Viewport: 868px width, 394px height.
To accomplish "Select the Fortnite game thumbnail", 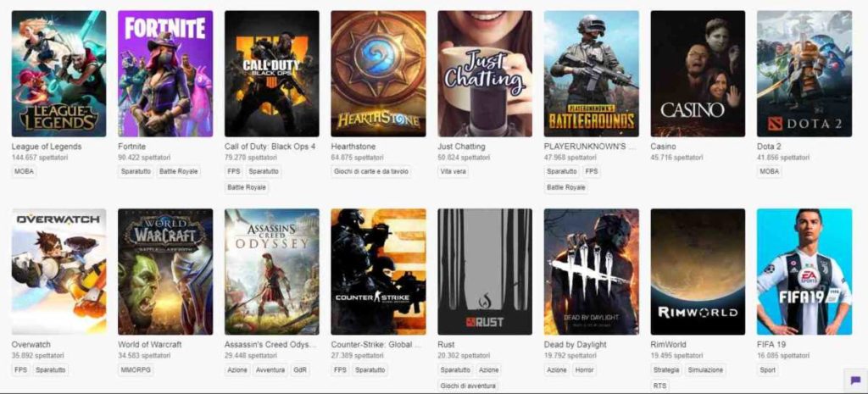I will point(165,74).
